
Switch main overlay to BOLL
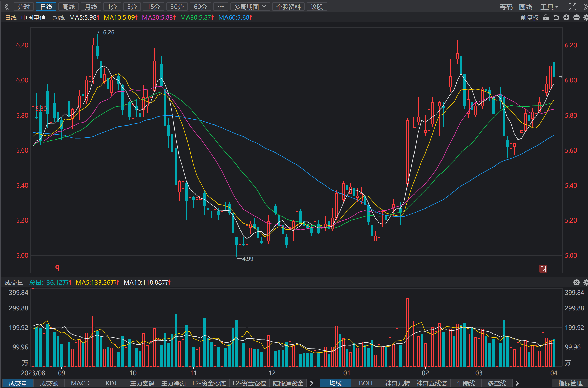[x=366, y=383]
